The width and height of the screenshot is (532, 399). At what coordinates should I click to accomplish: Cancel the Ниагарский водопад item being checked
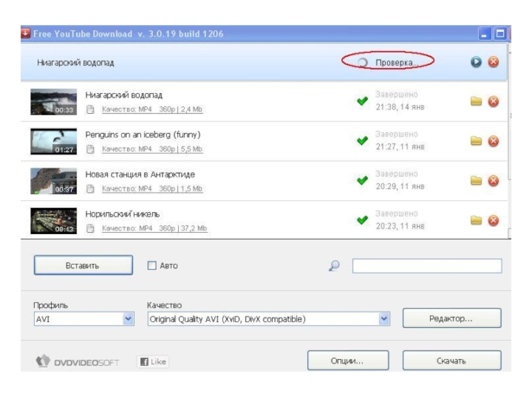493,62
